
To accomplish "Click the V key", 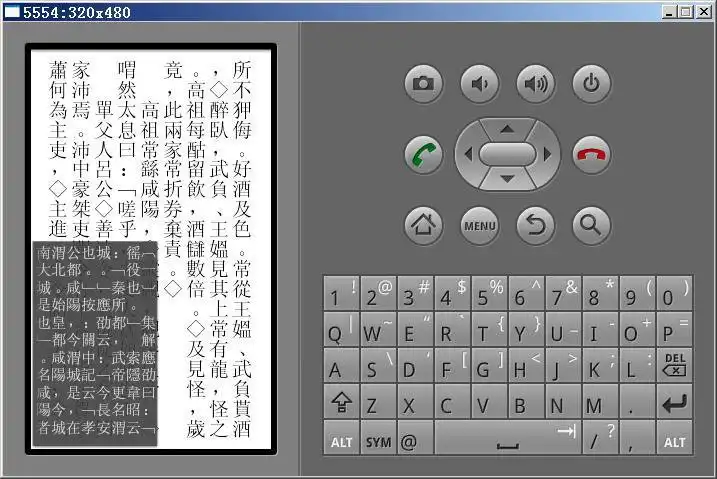I will (490, 402).
